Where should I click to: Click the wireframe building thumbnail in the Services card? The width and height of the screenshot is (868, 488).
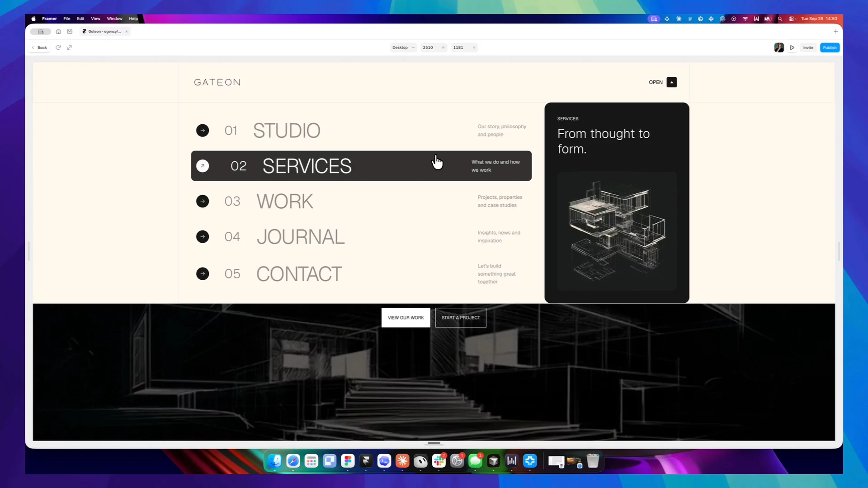point(617,231)
